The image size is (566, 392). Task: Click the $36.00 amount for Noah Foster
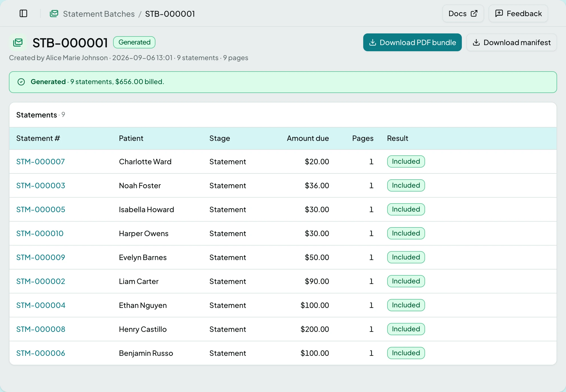(317, 186)
